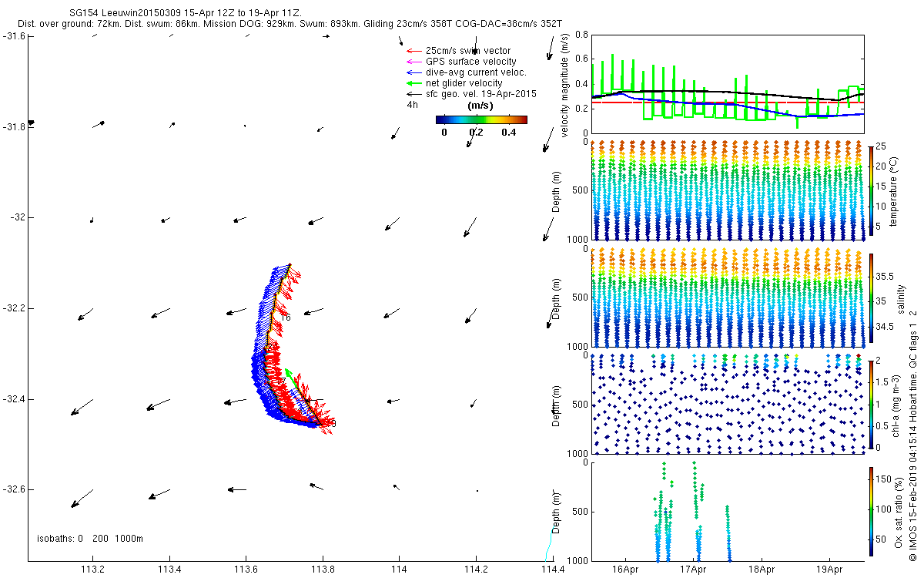Click 'Depth (m)' label of temperature panel

[x=557, y=193]
